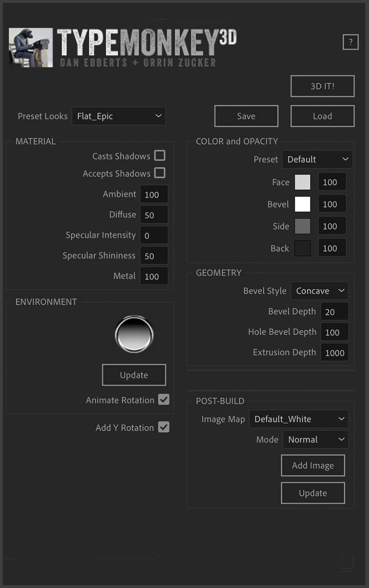Enable the Casts Shadows checkbox
369x588 pixels.
pyautogui.click(x=160, y=155)
